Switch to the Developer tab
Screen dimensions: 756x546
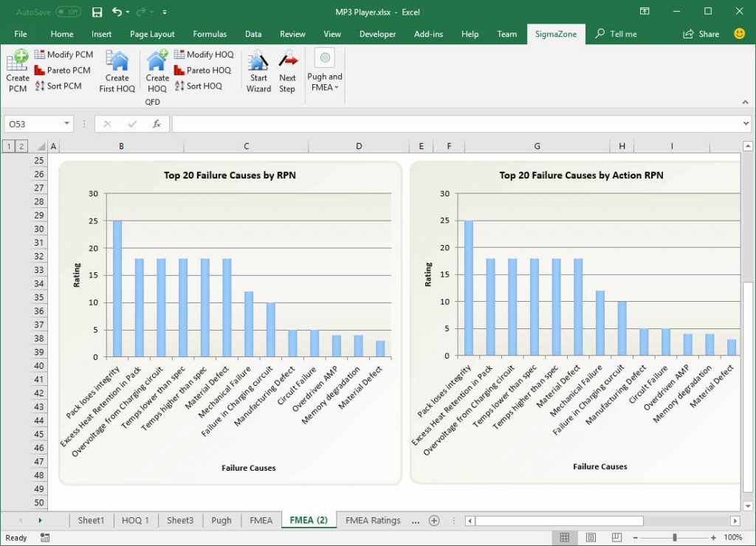point(377,34)
